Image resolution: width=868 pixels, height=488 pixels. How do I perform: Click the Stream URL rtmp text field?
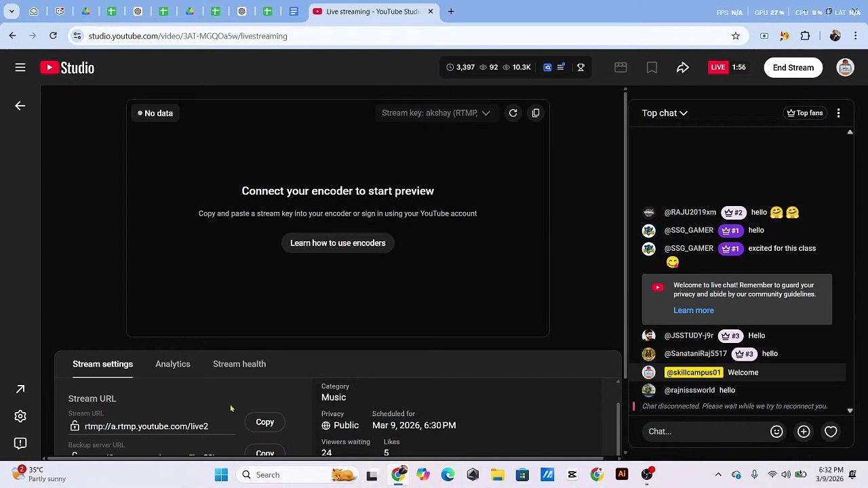(146, 426)
